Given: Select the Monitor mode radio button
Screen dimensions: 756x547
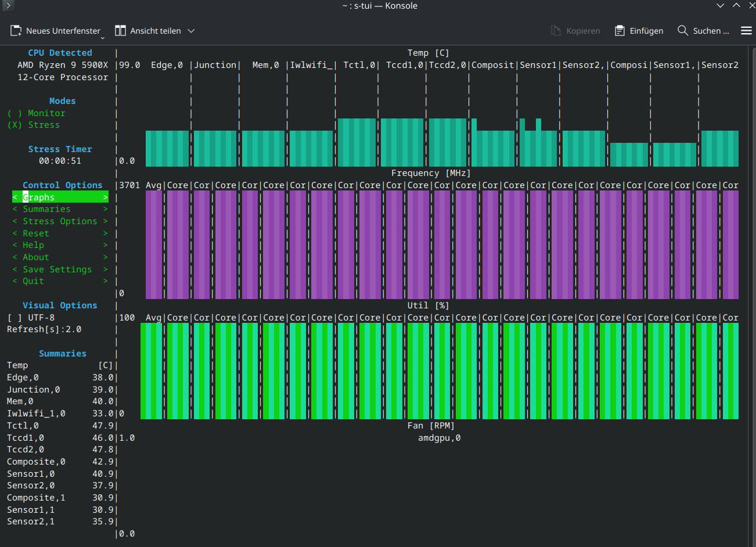Looking at the screenshot, I should point(15,113).
